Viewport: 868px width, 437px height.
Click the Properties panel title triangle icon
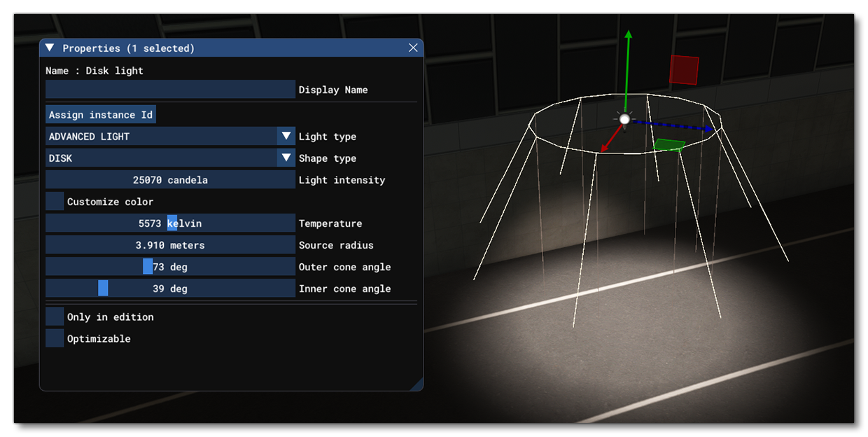tap(50, 47)
